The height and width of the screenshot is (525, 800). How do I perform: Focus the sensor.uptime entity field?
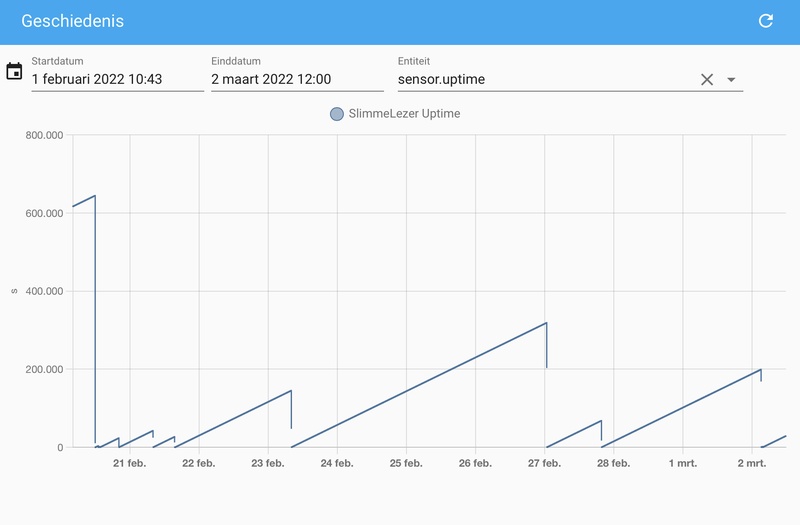pyautogui.click(x=546, y=79)
